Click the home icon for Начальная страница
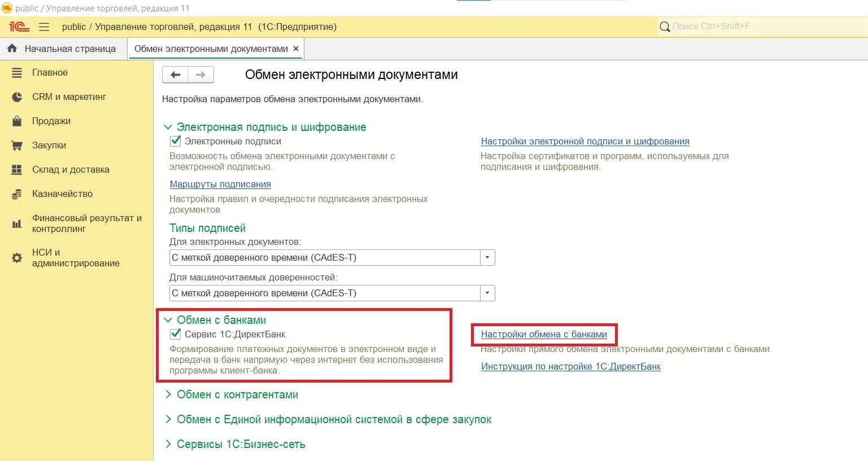Screen dimensions: 868x461 tap(12, 49)
